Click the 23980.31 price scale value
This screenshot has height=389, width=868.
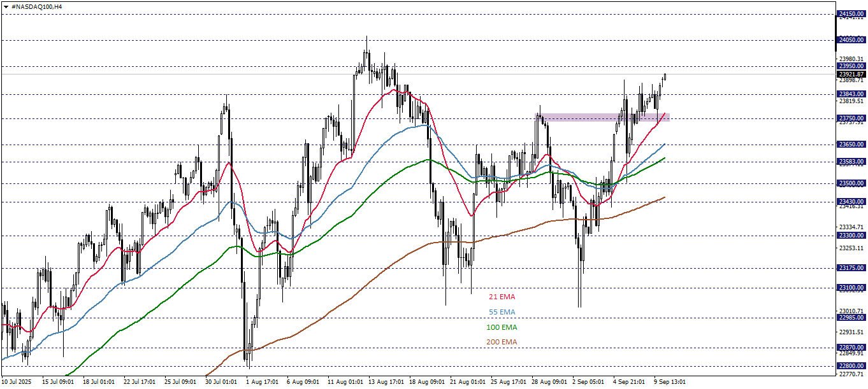pyautogui.click(x=852, y=59)
